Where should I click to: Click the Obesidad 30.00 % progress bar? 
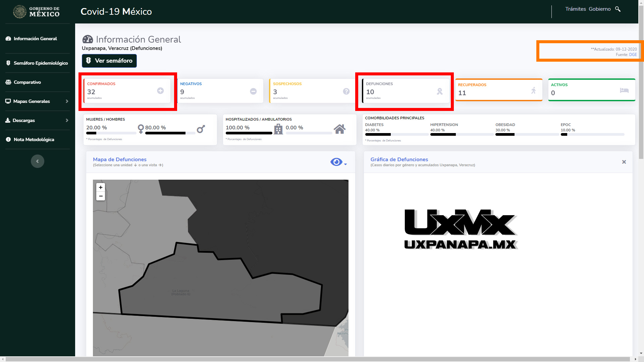pyautogui.click(x=527, y=134)
